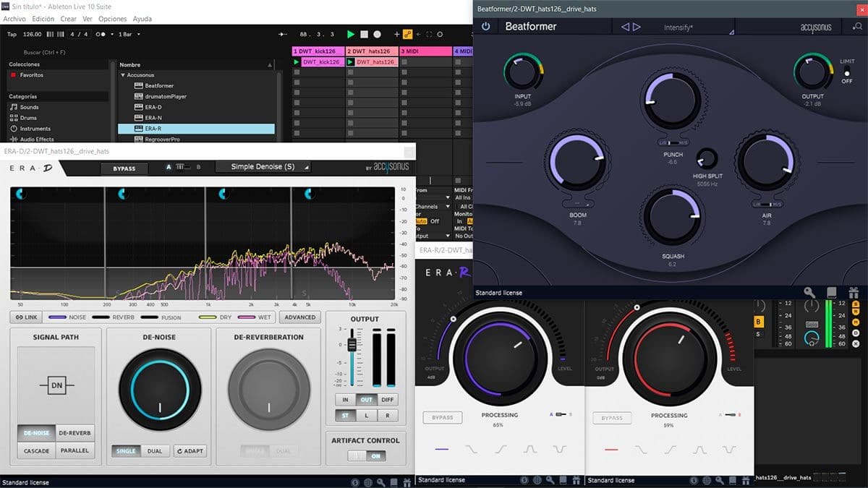Select the low-pass filter shape in the purple ERA-R plugin

(x=472, y=449)
